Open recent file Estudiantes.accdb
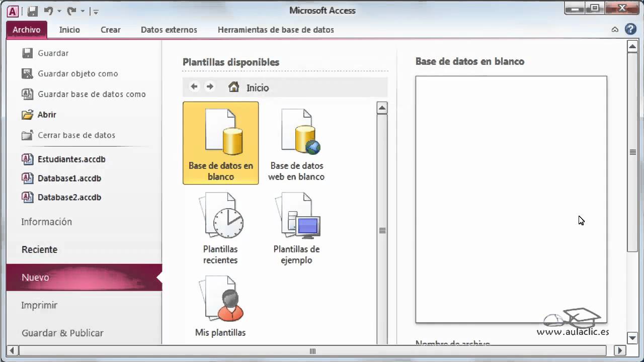This screenshot has height=362, width=644. click(x=64, y=159)
